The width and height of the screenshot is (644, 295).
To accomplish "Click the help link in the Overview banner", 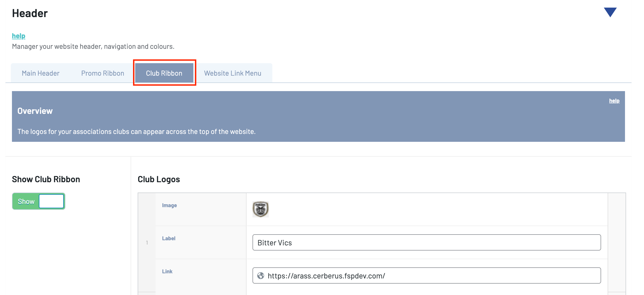I will 614,101.
